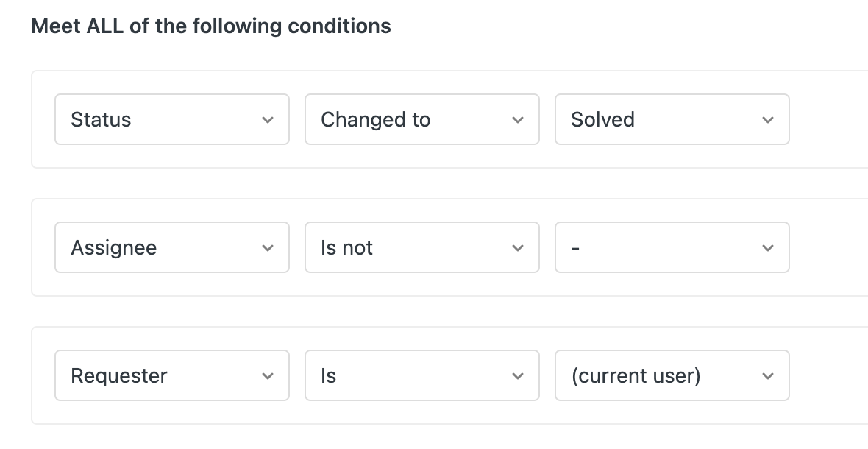The width and height of the screenshot is (868, 449).
Task: Open the 'Is not' operator dropdown
Action: 421,247
